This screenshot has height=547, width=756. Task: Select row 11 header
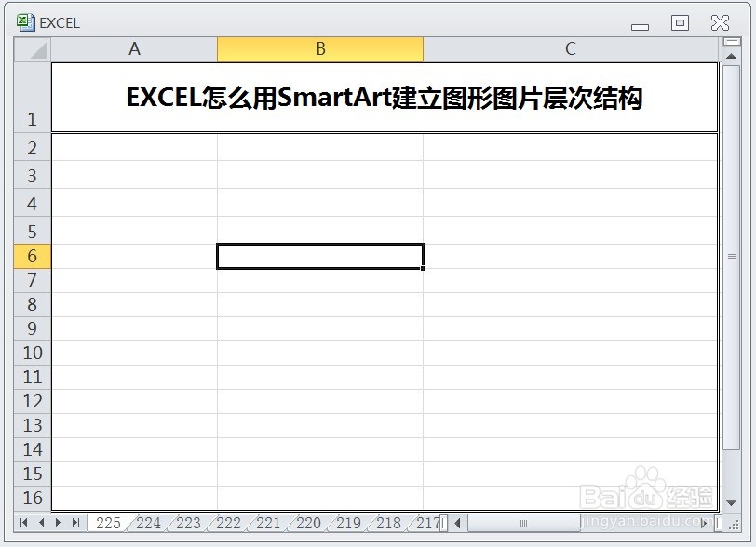click(33, 377)
